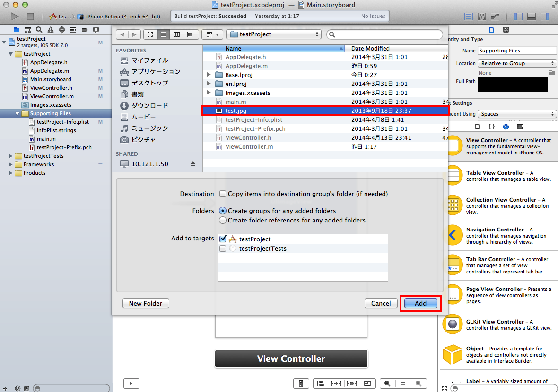Toggle the document outline button

[x=131, y=383]
